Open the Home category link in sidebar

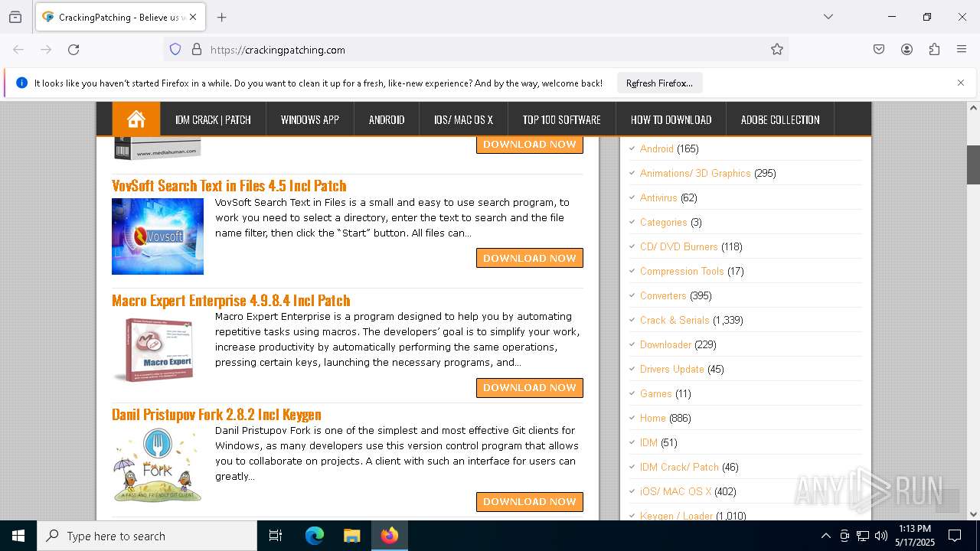coord(653,418)
